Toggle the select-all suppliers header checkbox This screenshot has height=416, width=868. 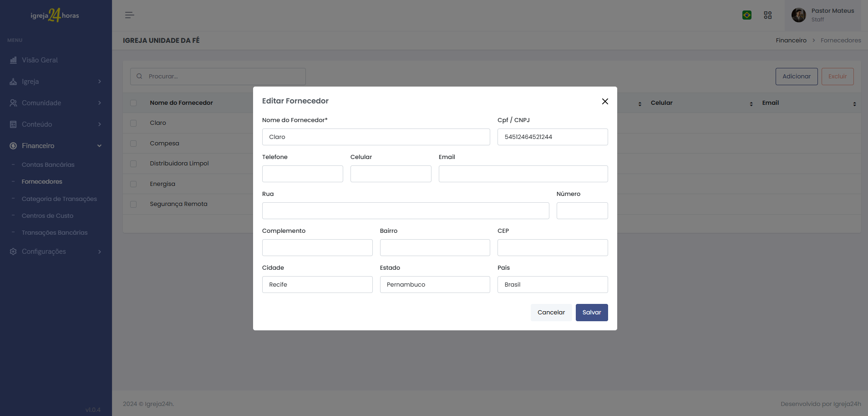tap(133, 103)
